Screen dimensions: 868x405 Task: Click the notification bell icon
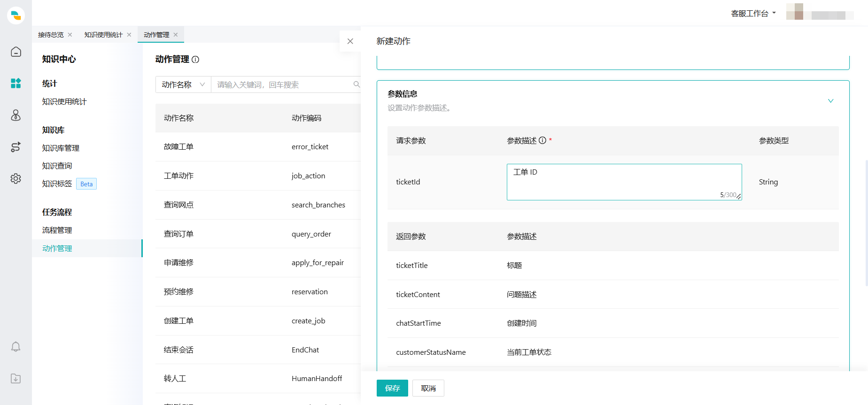[16, 347]
